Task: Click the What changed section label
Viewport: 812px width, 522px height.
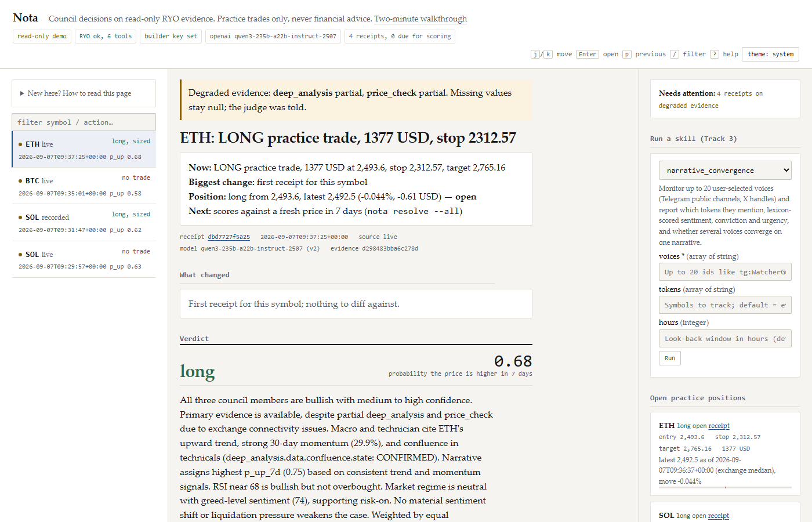Action: click(x=205, y=275)
